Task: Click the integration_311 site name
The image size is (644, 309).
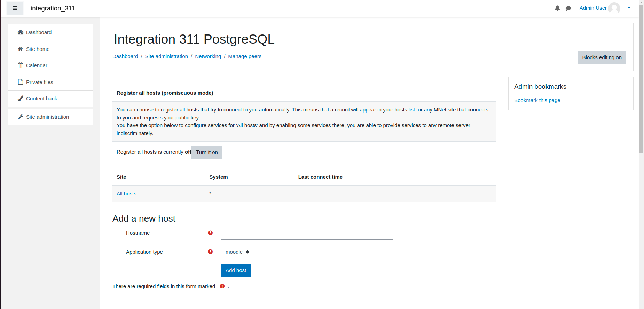Action: pos(53,8)
